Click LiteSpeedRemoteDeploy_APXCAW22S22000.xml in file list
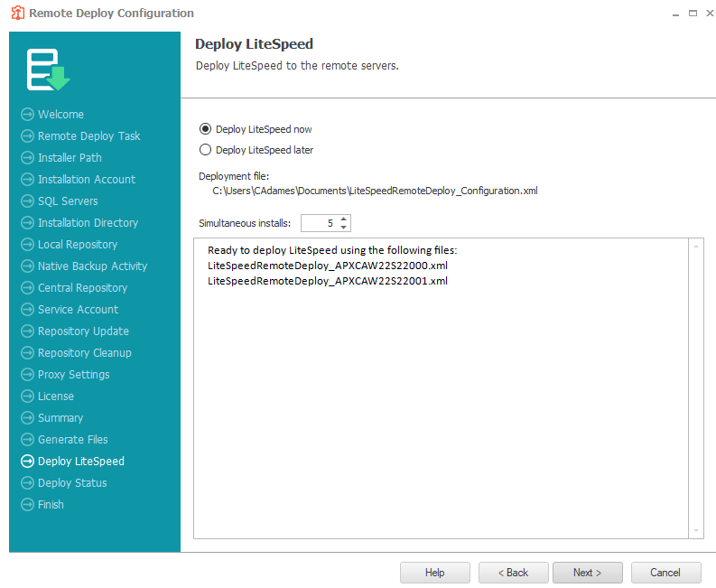 (328, 266)
